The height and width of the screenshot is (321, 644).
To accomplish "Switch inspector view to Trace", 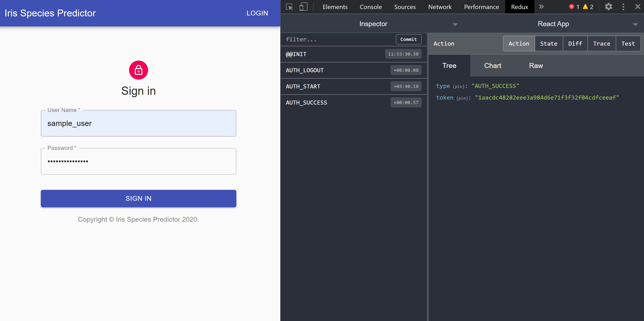I will [602, 43].
